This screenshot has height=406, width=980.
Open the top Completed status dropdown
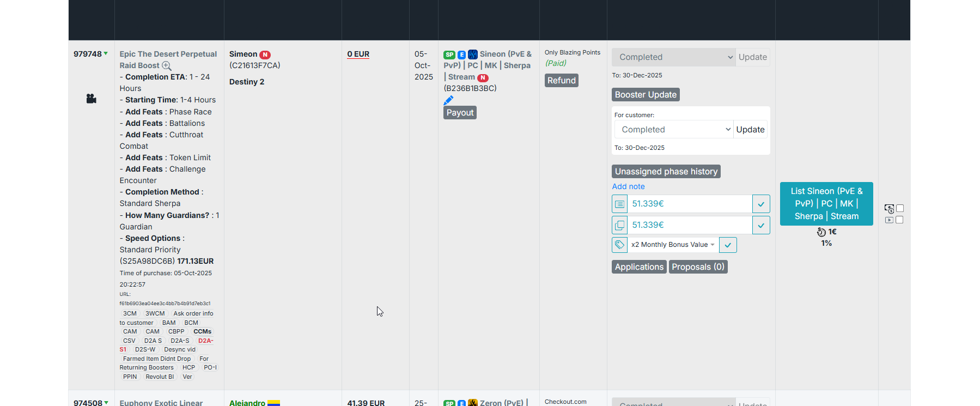[x=674, y=57]
